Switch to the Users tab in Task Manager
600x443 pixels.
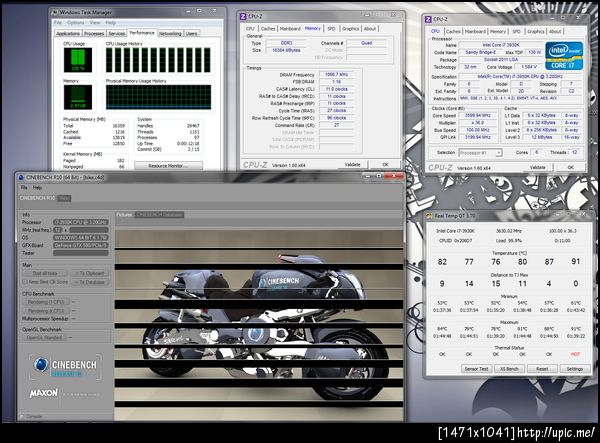192,34
